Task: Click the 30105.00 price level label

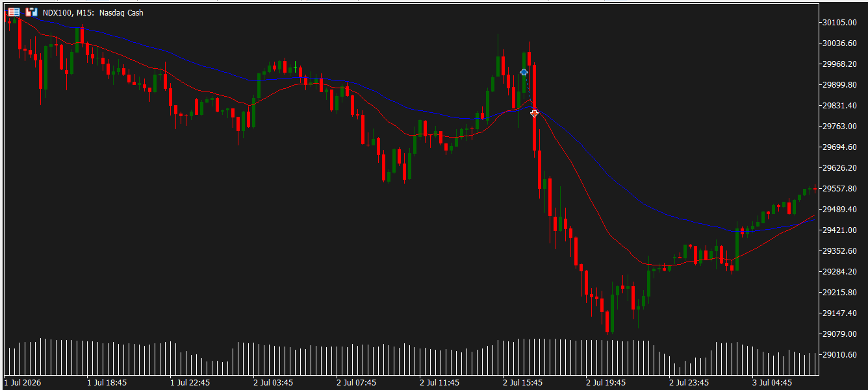Action: pyautogui.click(x=840, y=23)
